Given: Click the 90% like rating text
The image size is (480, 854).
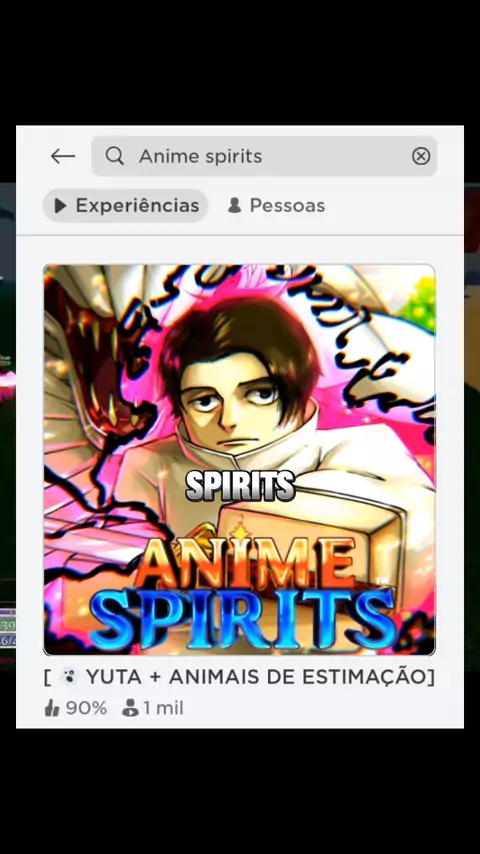Looking at the screenshot, I should coord(86,708).
